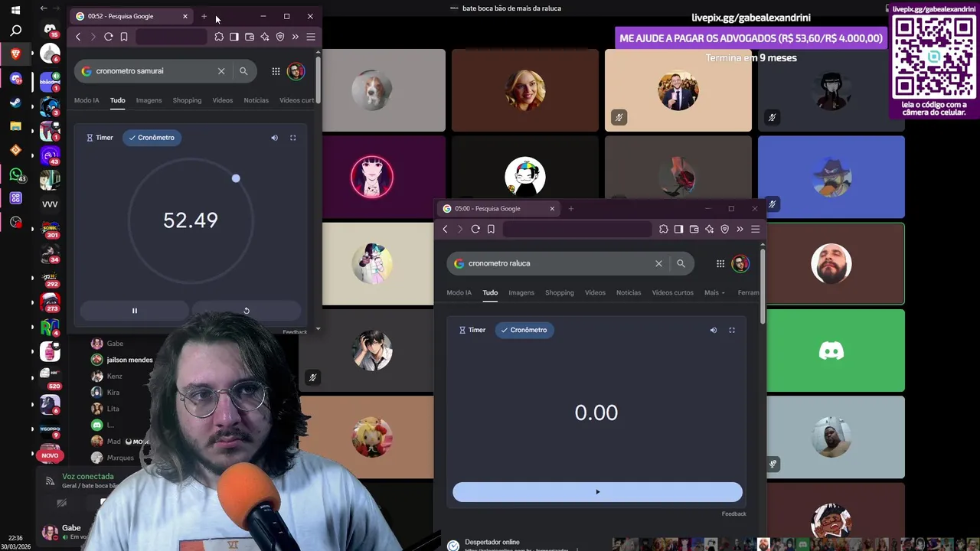The width and height of the screenshot is (980, 551).
Task: Start the stopwatch in the raluca window
Action: (x=597, y=492)
